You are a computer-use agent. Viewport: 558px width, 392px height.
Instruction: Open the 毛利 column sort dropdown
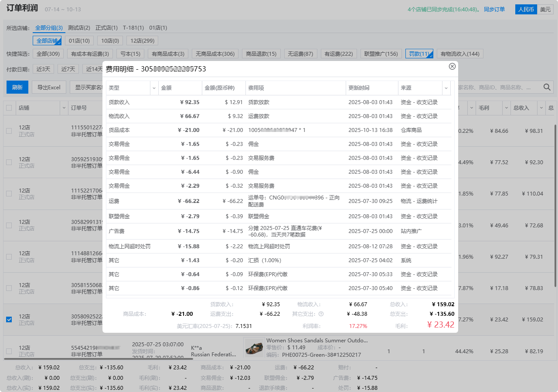pos(507,108)
